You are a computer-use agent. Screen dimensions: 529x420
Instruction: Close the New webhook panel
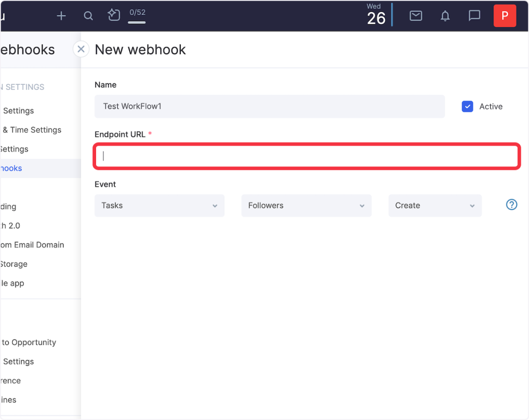[x=81, y=49]
